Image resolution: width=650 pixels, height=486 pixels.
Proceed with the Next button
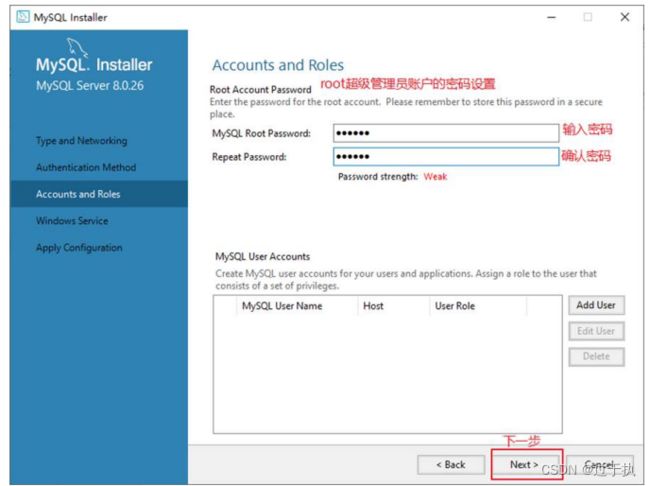click(x=525, y=465)
